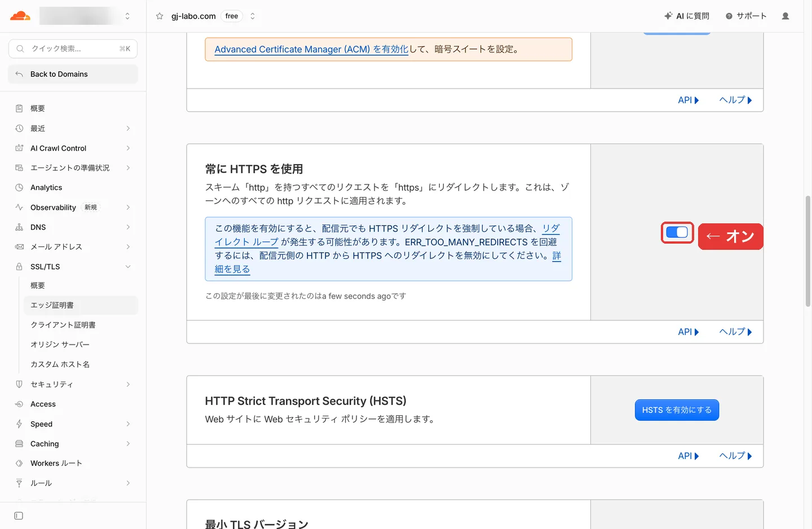Expand the AI Crawl Control section
The image size is (812, 529).
(128, 148)
